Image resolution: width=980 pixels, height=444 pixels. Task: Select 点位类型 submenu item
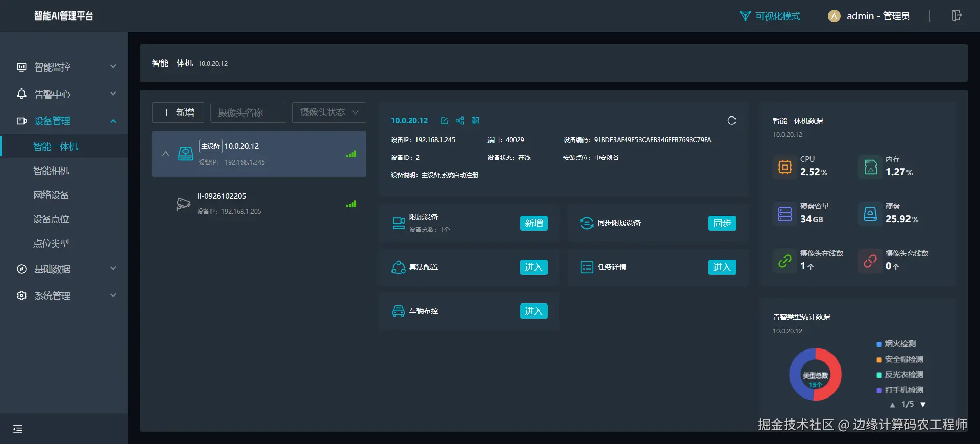pos(51,244)
